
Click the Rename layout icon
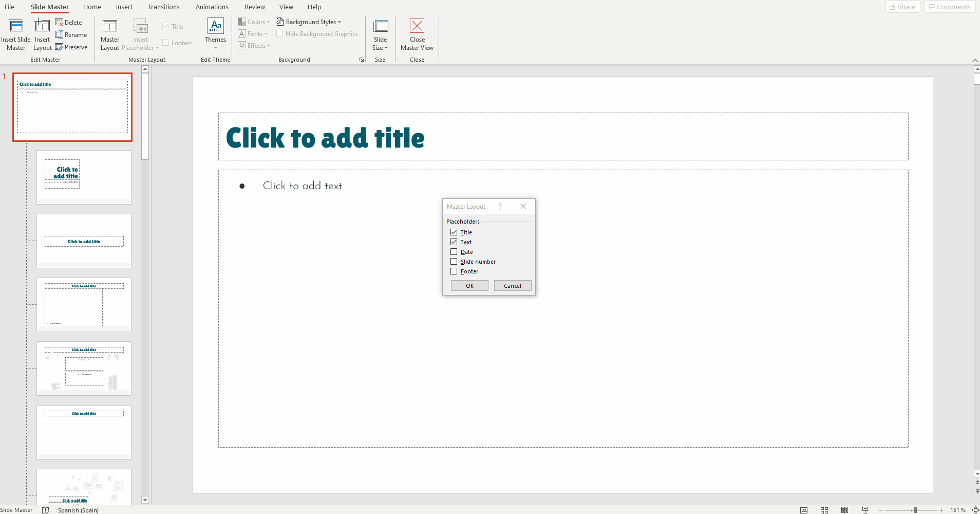pos(60,35)
